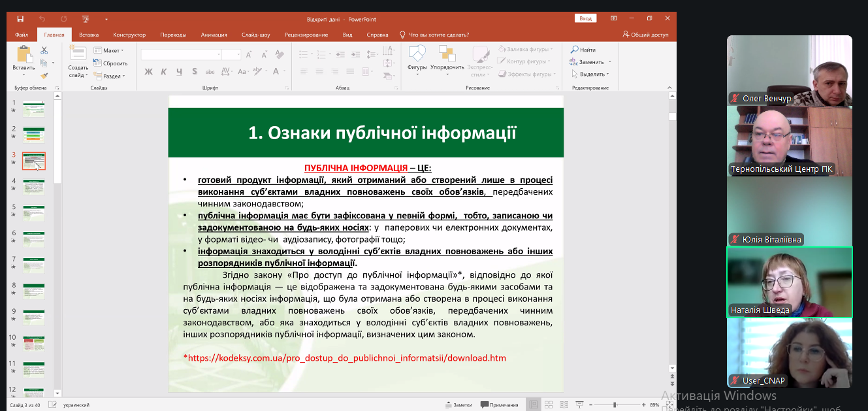Click the Упорядочить arrange icon

pyautogui.click(x=447, y=58)
